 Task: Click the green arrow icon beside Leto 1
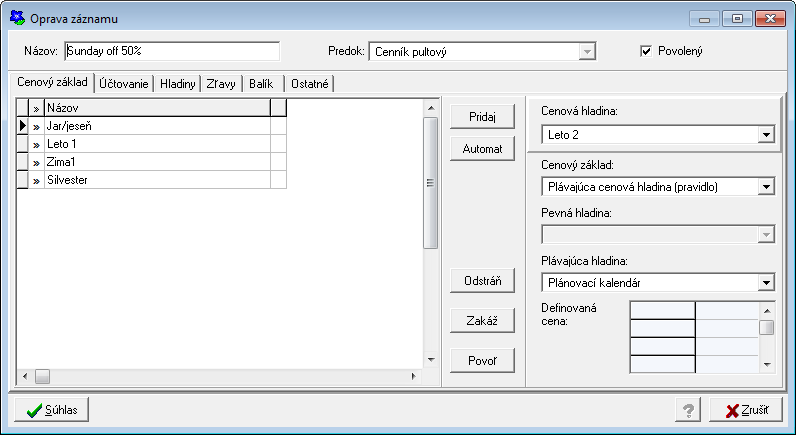pyautogui.click(x=36, y=145)
